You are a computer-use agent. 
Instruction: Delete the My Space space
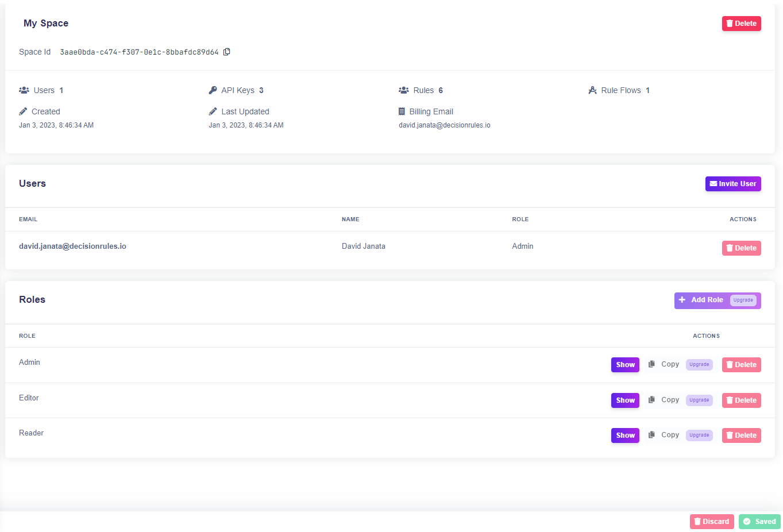741,24
